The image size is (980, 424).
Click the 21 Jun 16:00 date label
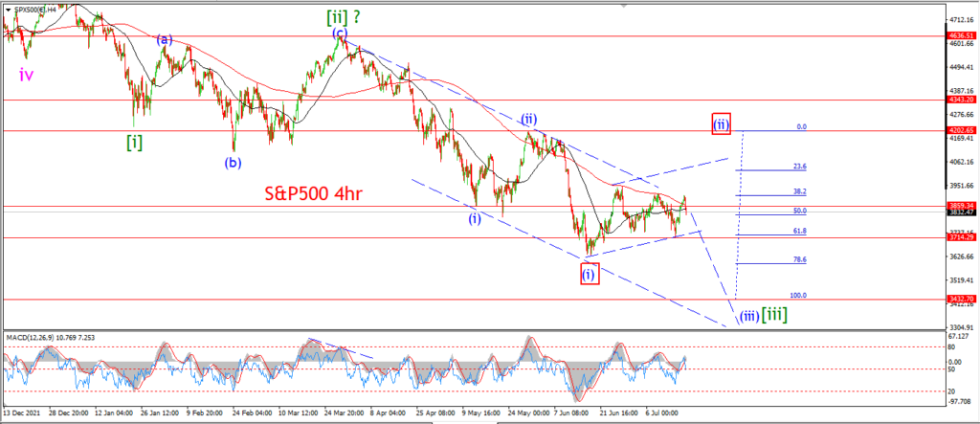tap(619, 413)
